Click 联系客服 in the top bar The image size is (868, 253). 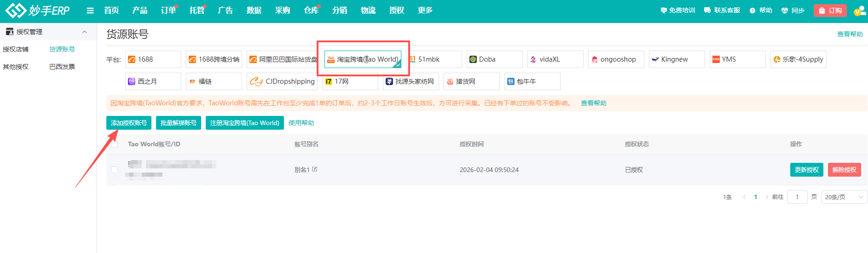click(x=722, y=10)
